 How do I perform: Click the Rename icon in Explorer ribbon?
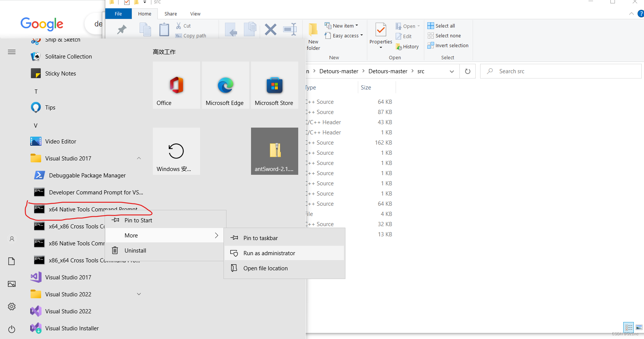click(x=290, y=29)
